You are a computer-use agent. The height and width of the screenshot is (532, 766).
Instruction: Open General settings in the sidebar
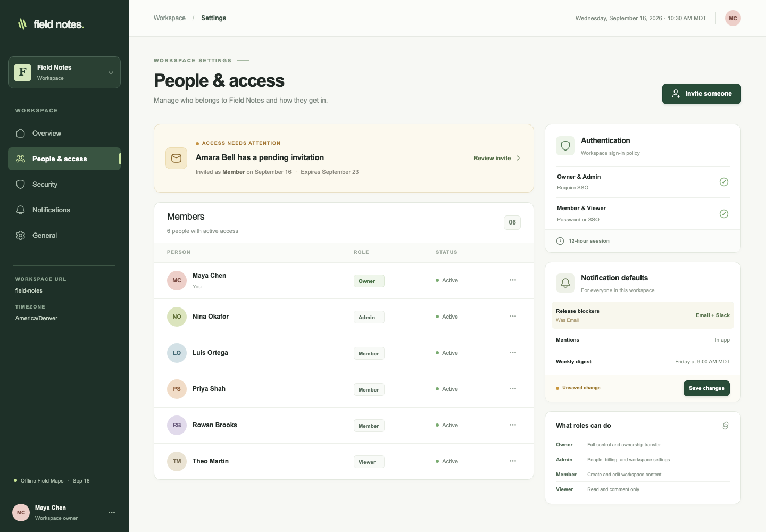[x=64, y=235]
